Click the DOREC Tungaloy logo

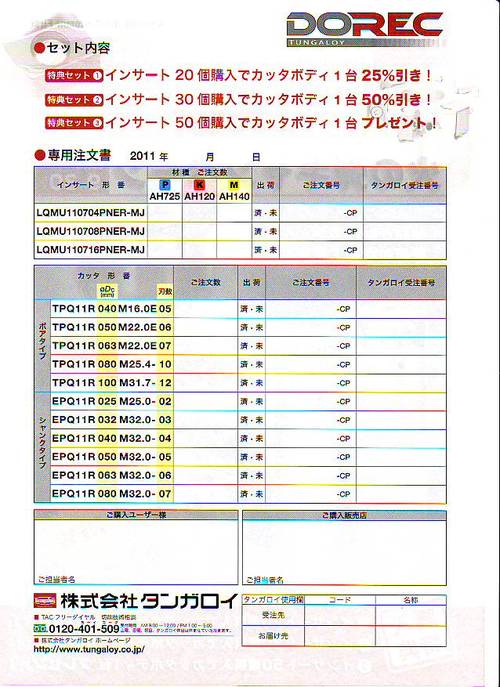click(x=365, y=28)
